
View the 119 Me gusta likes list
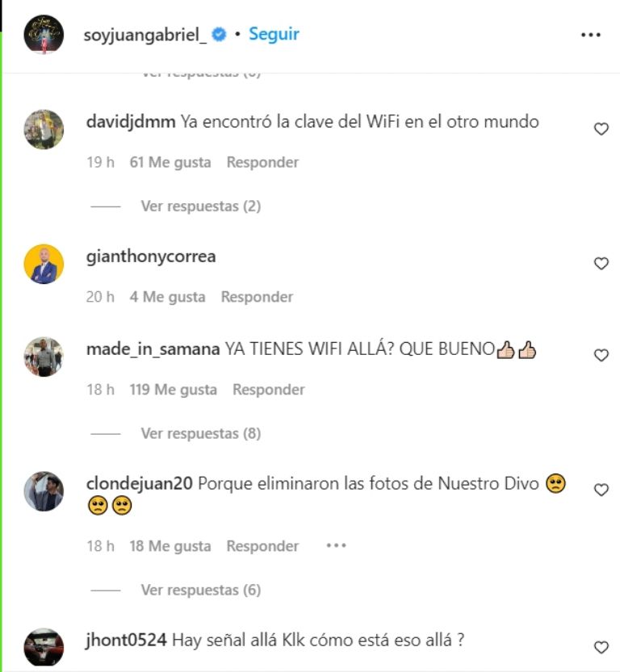click(x=174, y=390)
